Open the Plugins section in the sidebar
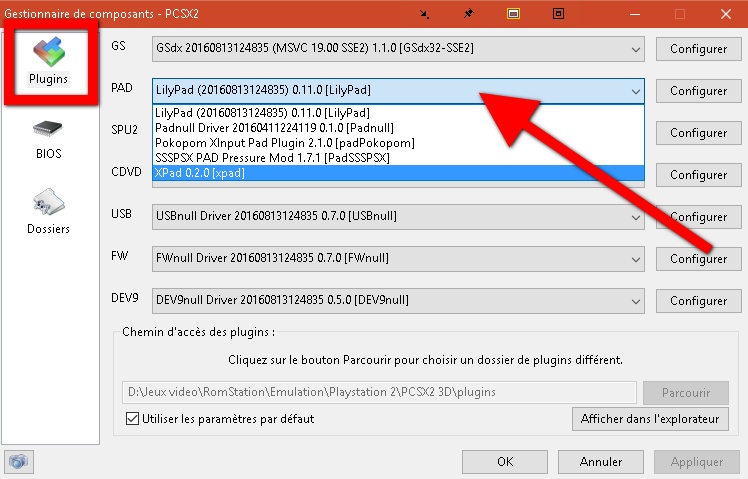Image resolution: width=748 pixels, height=479 pixels. 48,63
